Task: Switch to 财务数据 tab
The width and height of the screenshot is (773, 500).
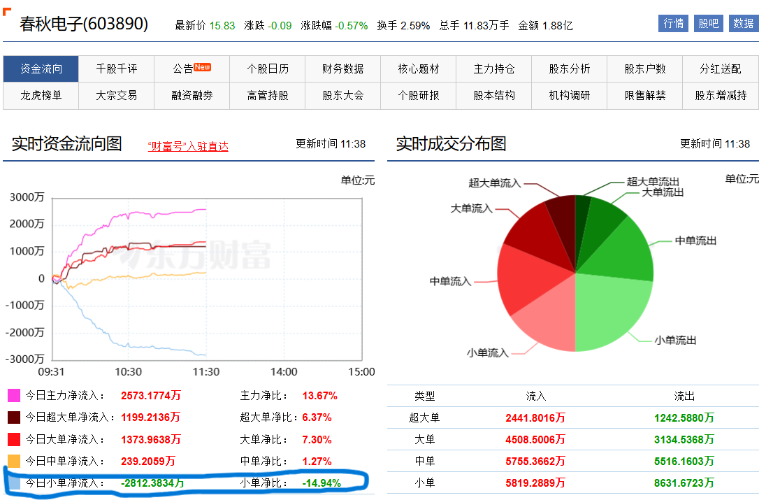Action: coord(343,69)
